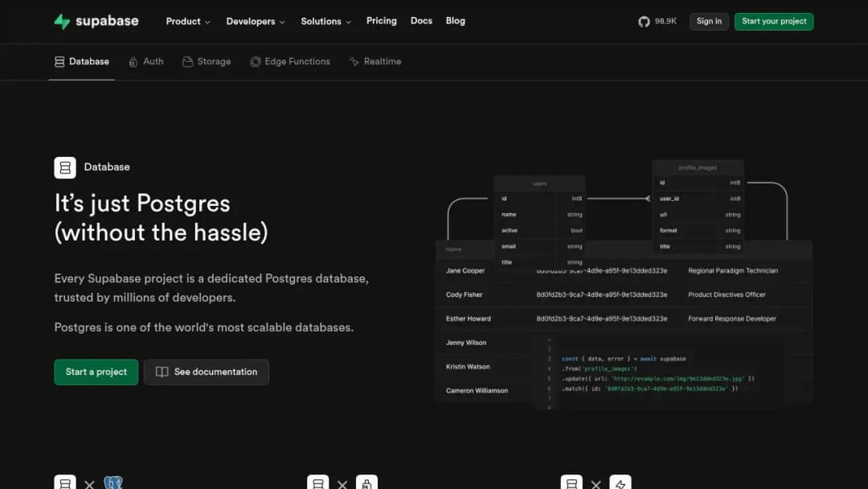Viewport: 868px width, 489px height.
Task: Click the Realtime cursor icon
Action: point(354,61)
